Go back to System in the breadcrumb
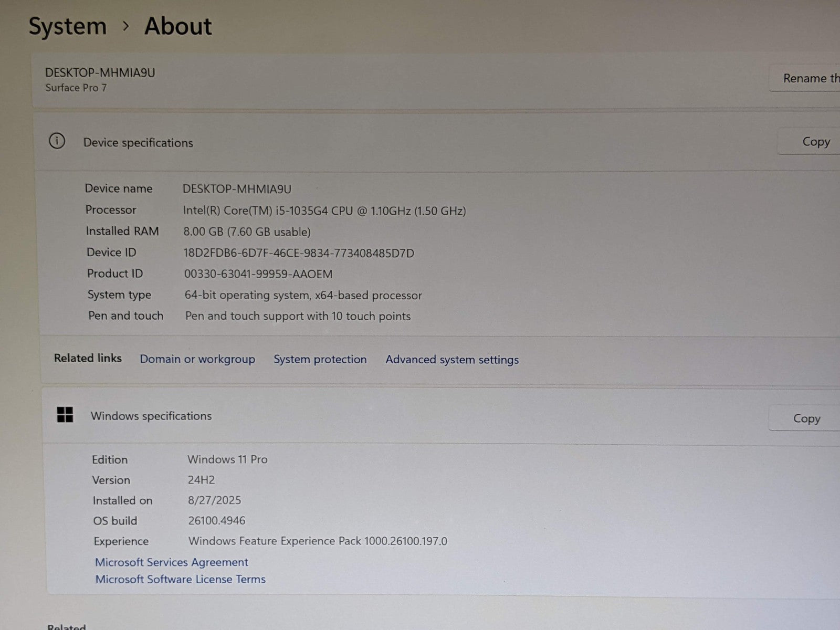 point(67,26)
